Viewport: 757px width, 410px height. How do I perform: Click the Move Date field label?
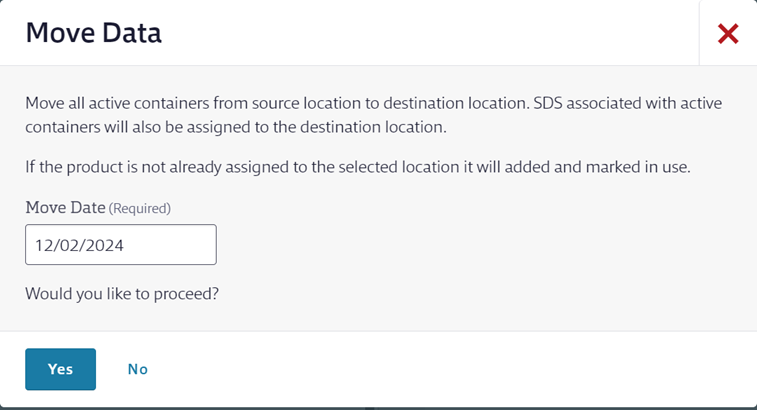64,208
